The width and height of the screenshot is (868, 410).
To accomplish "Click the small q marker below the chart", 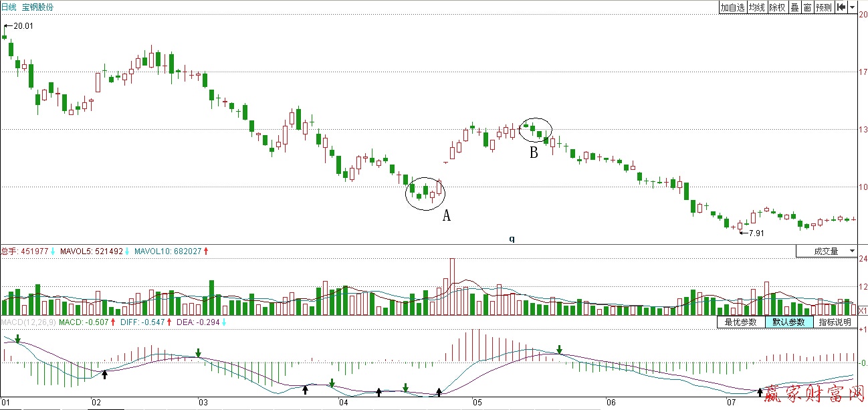I will pos(512,238).
